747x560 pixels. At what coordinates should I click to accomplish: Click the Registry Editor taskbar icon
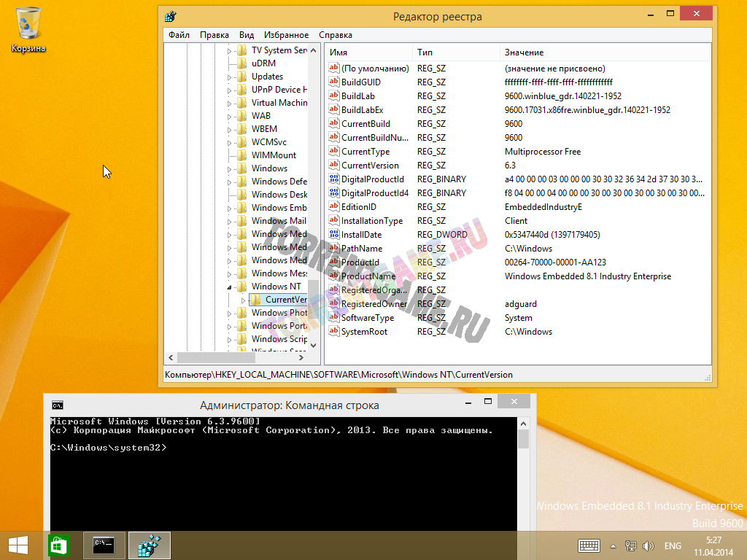tap(150, 545)
